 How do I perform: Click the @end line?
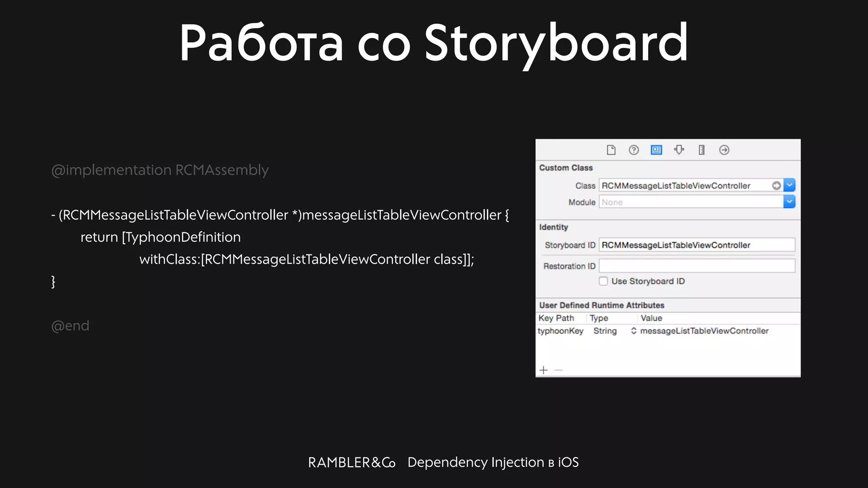70,326
